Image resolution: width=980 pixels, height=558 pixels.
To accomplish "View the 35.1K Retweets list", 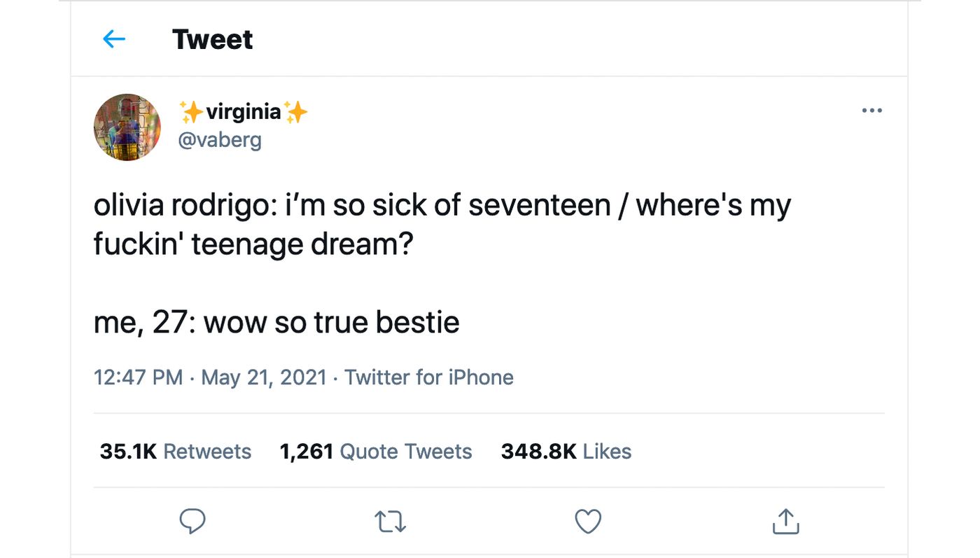I will 175,452.
